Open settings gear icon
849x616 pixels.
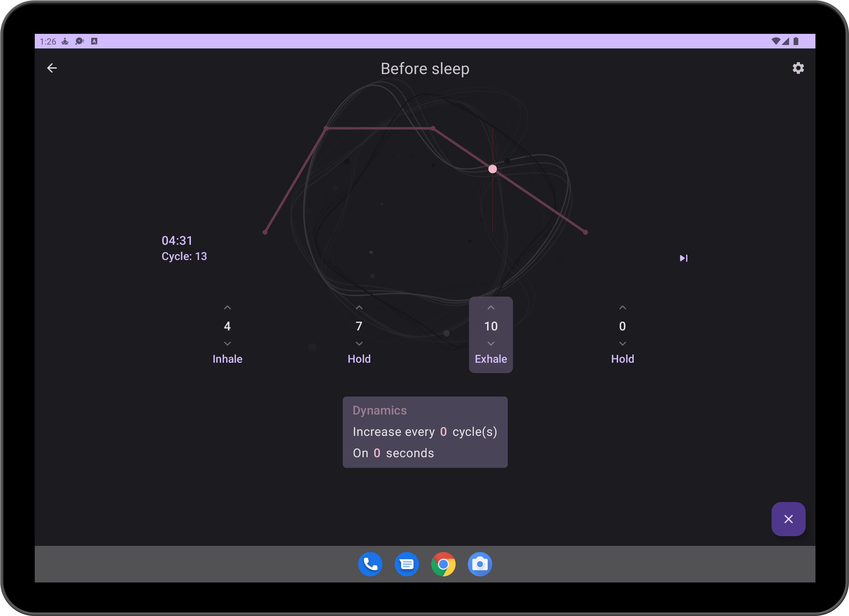798,68
